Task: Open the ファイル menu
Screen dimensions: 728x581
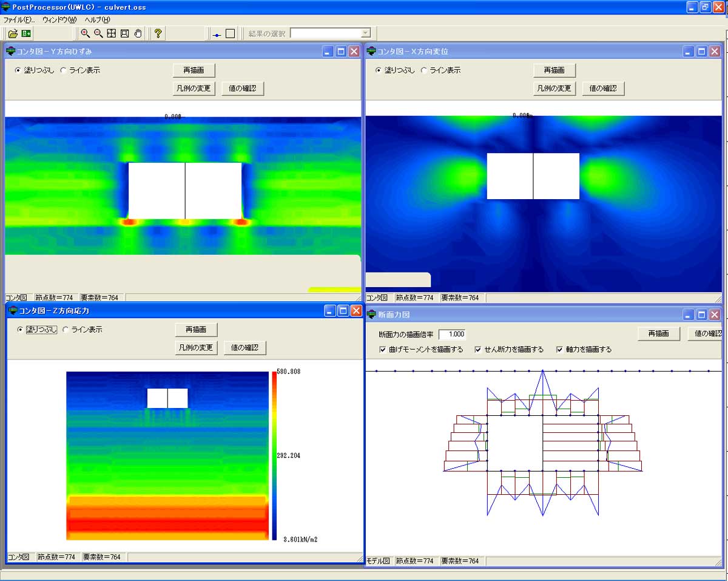Action: [x=19, y=19]
